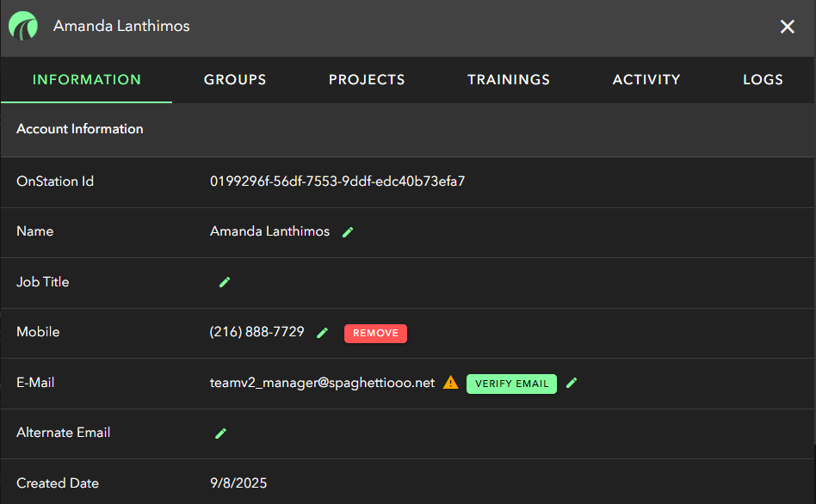Click the email address teamv2_manager@spaghettiooo.net
The width and height of the screenshot is (816, 504).
click(x=323, y=383)
